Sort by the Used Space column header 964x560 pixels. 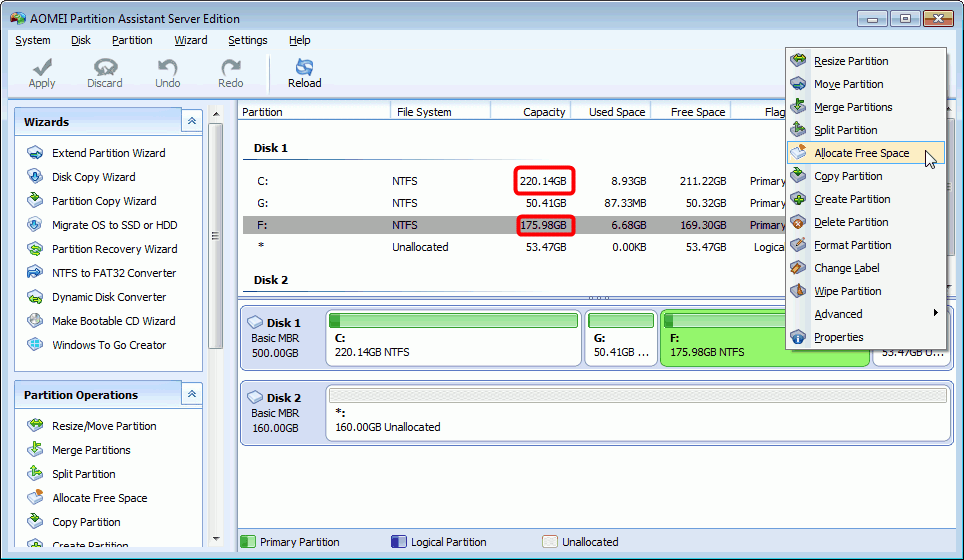point(611,112)
